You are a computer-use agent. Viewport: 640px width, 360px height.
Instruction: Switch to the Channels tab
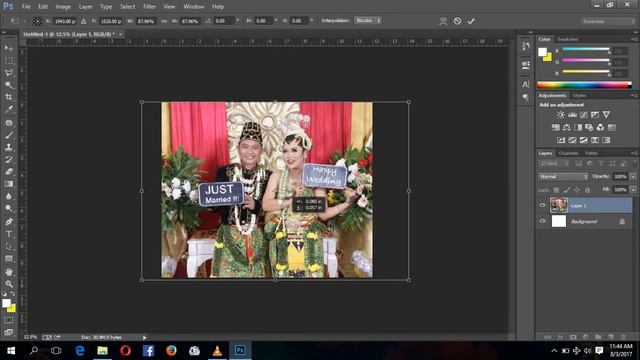[x=569, y=153]
